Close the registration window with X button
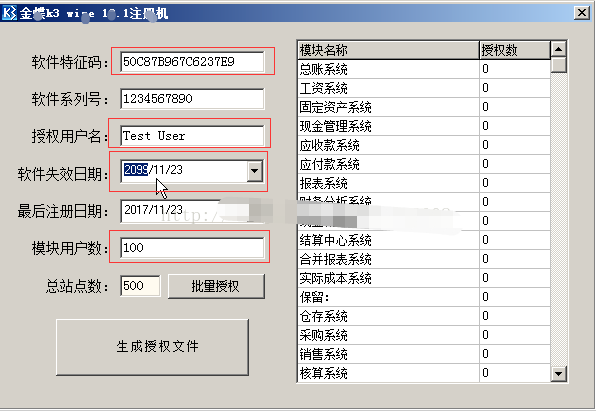The image size is (596, 412). [x=582, y=13]
